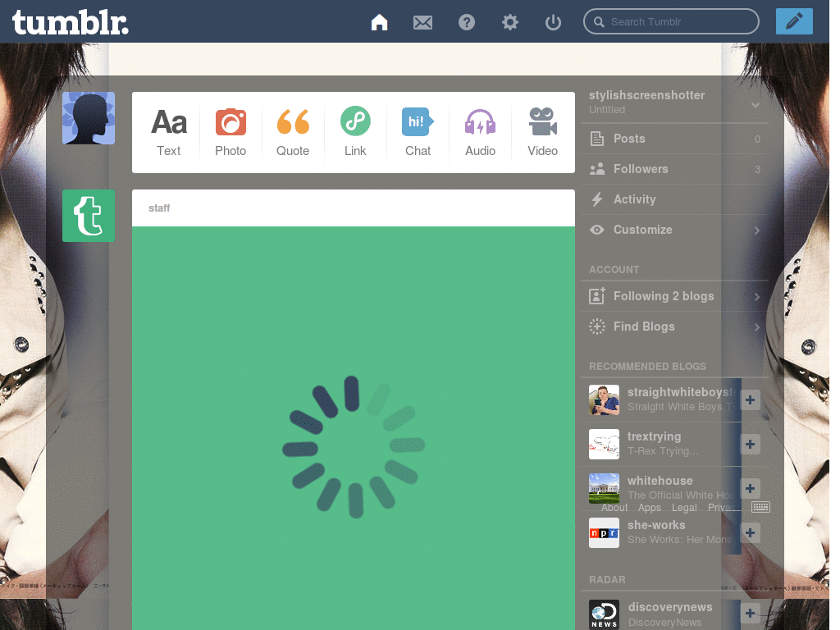Open Following 2 blogs
Screen dimensions: 840x630
pyautogui.click(x=675, y=296)
